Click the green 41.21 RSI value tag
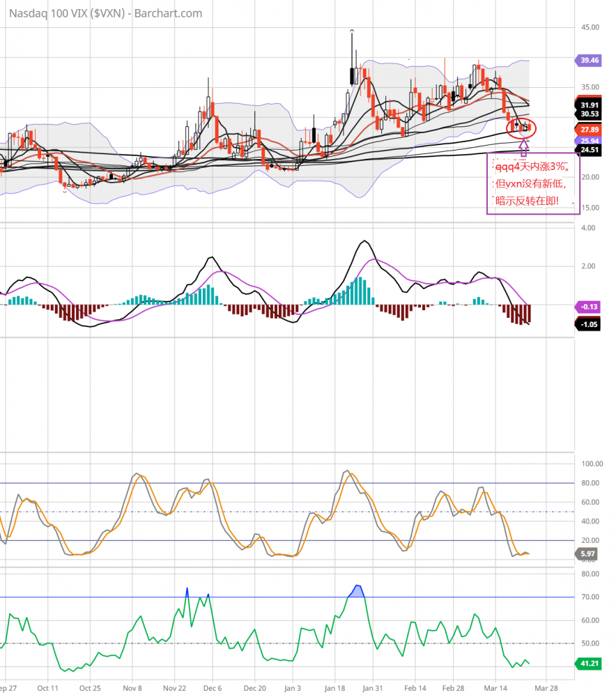Screen dimensions: 616x697 [x=589, y=664]
